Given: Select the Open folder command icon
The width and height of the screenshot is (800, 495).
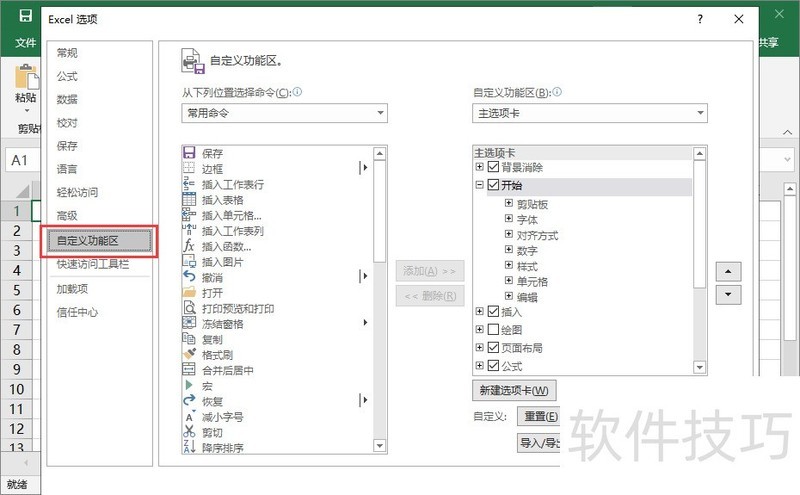Looking at the screenshot, I should [189, 292].
